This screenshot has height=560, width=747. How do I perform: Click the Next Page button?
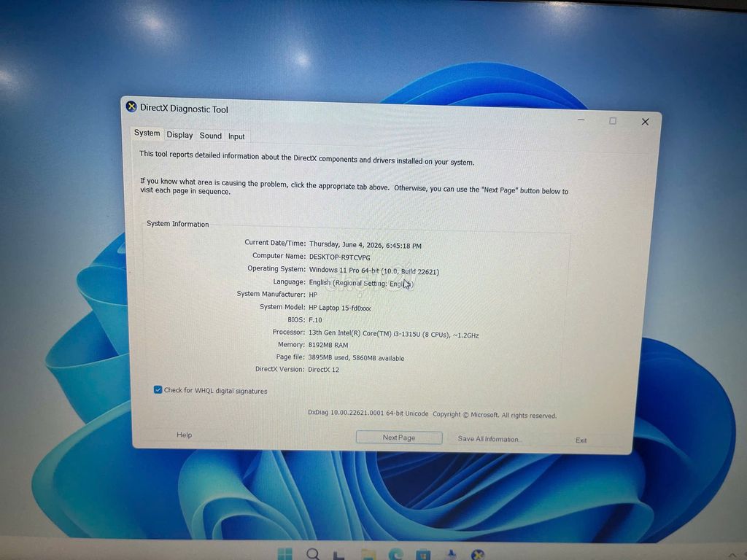coord(399,437)
